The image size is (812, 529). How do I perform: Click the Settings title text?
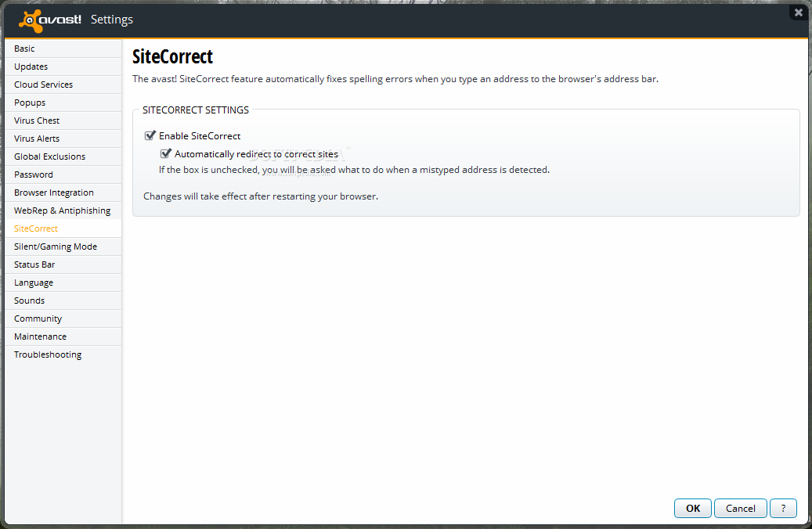[112, 20]
